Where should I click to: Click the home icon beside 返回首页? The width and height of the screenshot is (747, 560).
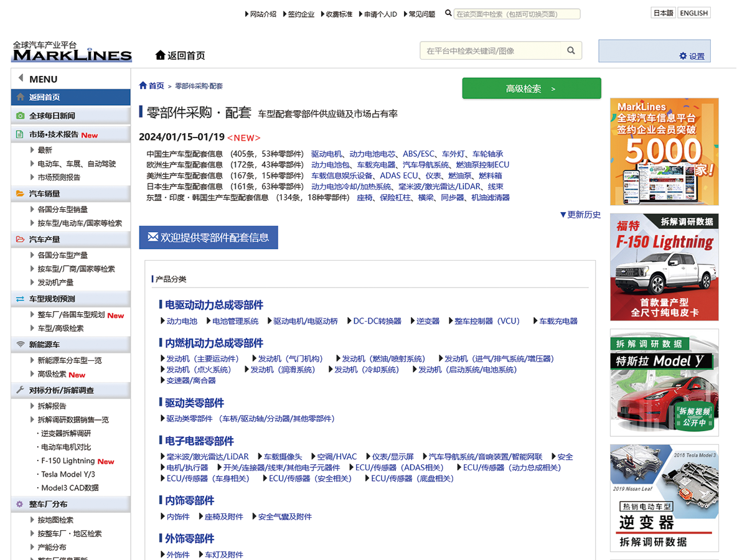coord(161,55)
